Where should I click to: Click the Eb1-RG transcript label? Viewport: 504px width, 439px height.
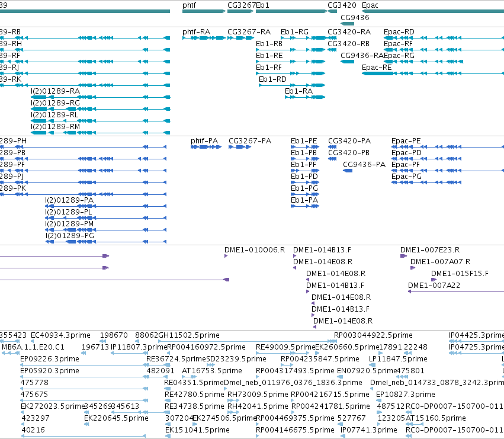click(294, 32)
